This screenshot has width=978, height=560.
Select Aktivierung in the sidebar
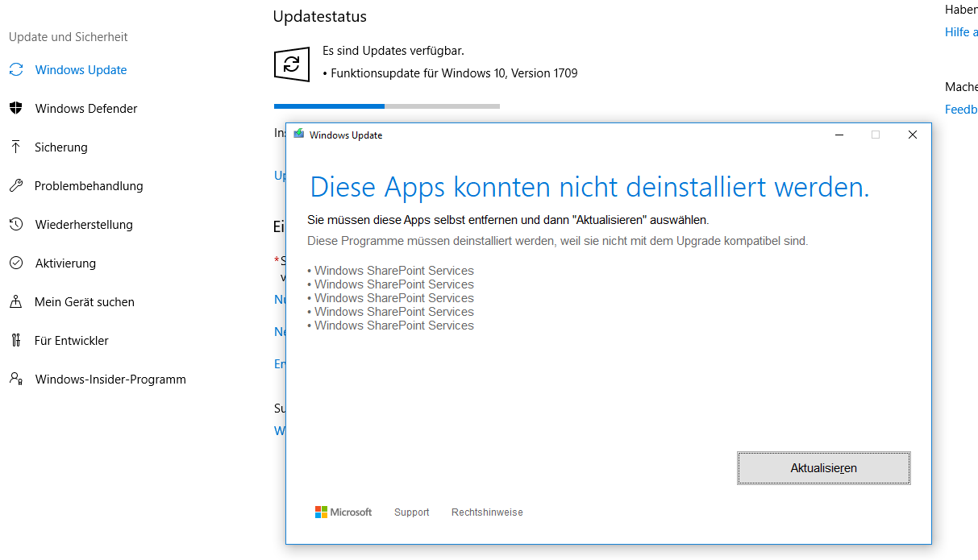click(65, 263)
